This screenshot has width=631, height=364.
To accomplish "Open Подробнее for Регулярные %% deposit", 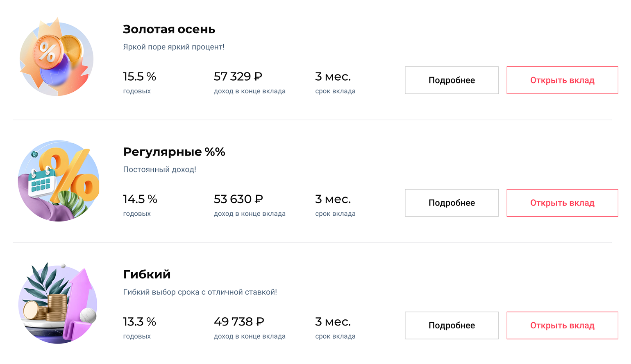I will tap(452, 203).
